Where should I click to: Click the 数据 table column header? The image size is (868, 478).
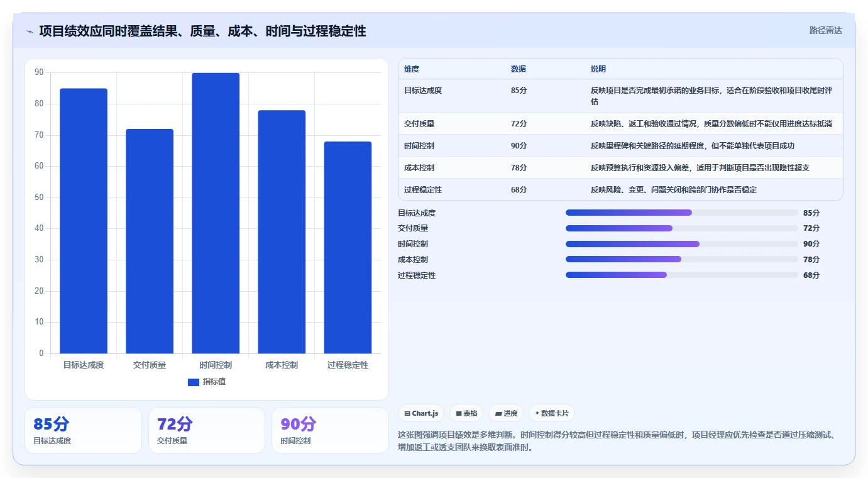point(519,69)
